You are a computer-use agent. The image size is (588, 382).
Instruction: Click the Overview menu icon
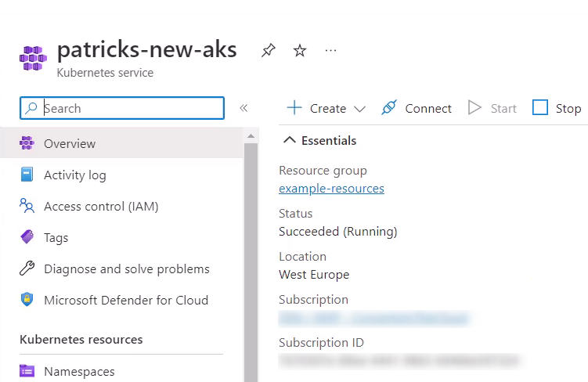point(27,143)
